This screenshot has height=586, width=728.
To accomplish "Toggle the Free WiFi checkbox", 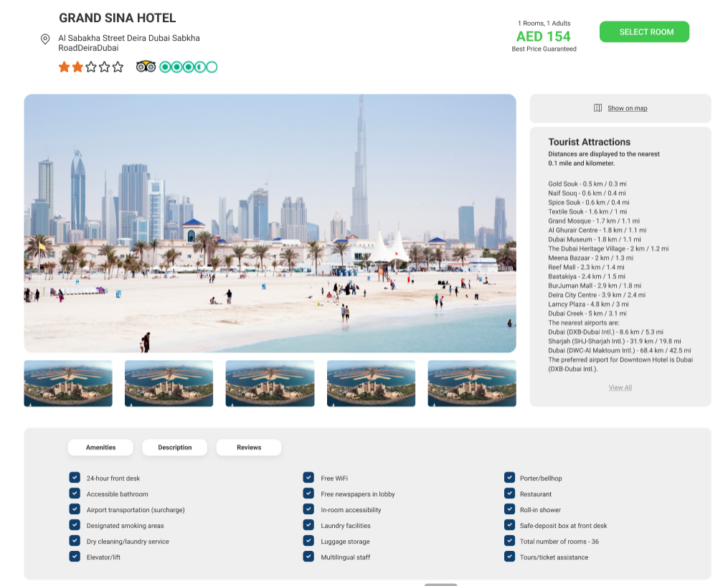I will tap(308, 478).
